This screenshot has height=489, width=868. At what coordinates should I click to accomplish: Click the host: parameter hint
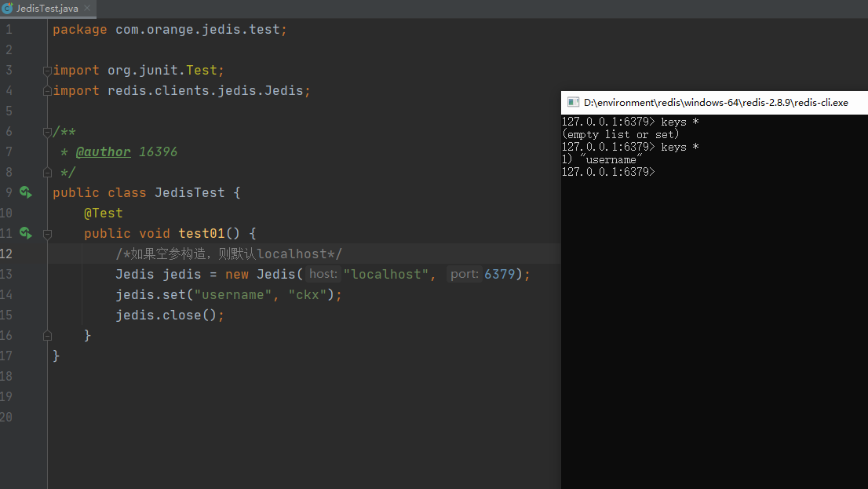[x=323, y=274]
